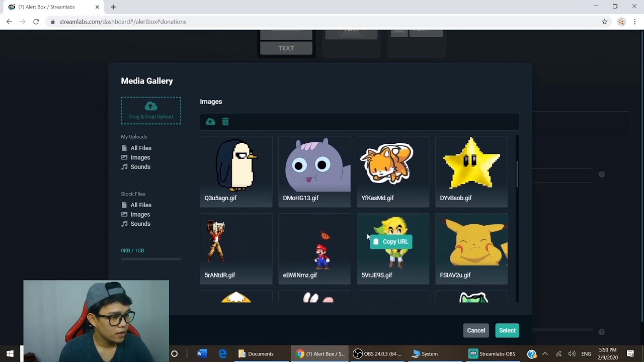Switch to OBS 24.0.3 on the taskbar
Screen dimensions: 644x362
pos(377,354)
